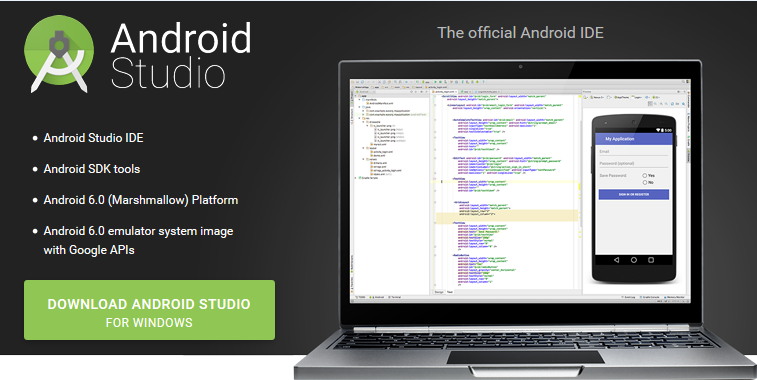This screenshot has width=757, height=380.
Task: Click the Download Android Studio for Windows button
Action: (149, 310)
